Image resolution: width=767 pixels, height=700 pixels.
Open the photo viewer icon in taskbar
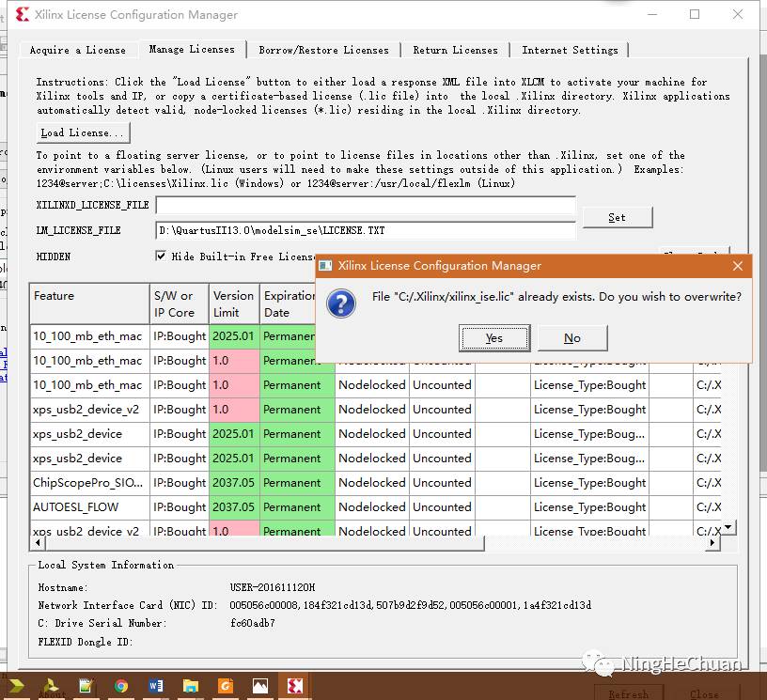coord(260,686)
